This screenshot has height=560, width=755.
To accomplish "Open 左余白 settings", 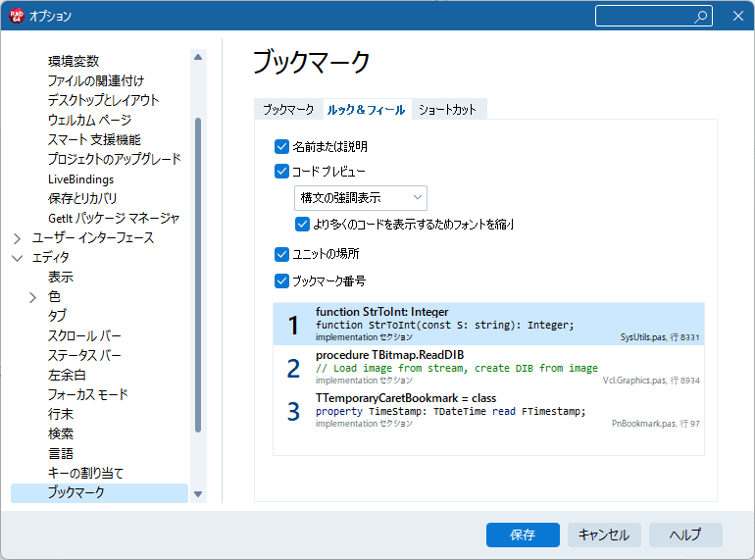I will coord(67,375).
